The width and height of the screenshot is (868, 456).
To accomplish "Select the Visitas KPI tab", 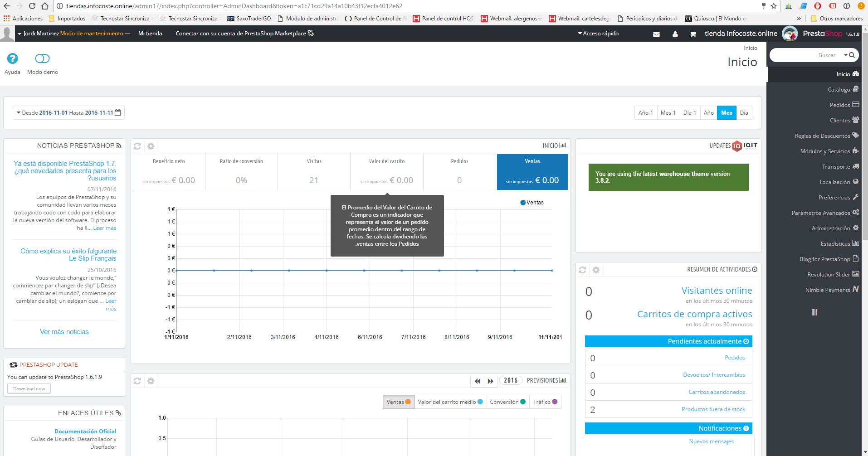I will click(x=314, y=172).
